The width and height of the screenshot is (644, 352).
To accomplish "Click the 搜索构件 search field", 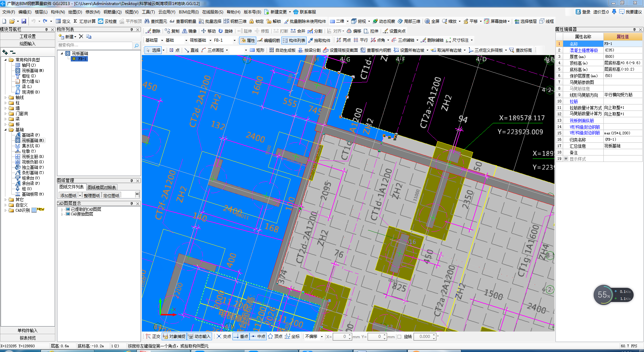I will [95, 45].
